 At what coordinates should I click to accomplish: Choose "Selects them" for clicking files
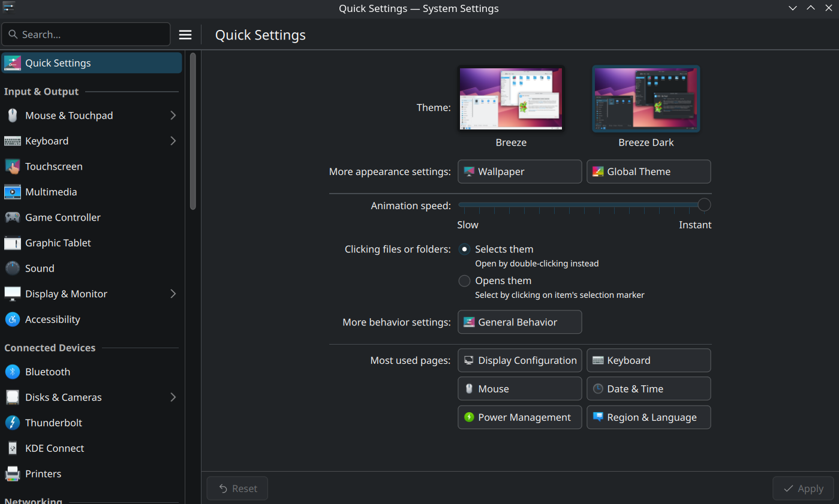[x=464, y=249]
